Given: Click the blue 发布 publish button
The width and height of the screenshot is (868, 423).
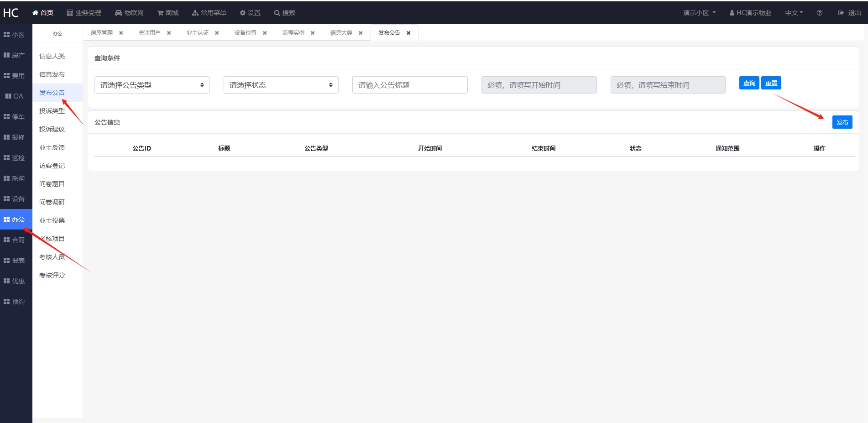Looking at the screenshot, I should (x=842, y=122).
